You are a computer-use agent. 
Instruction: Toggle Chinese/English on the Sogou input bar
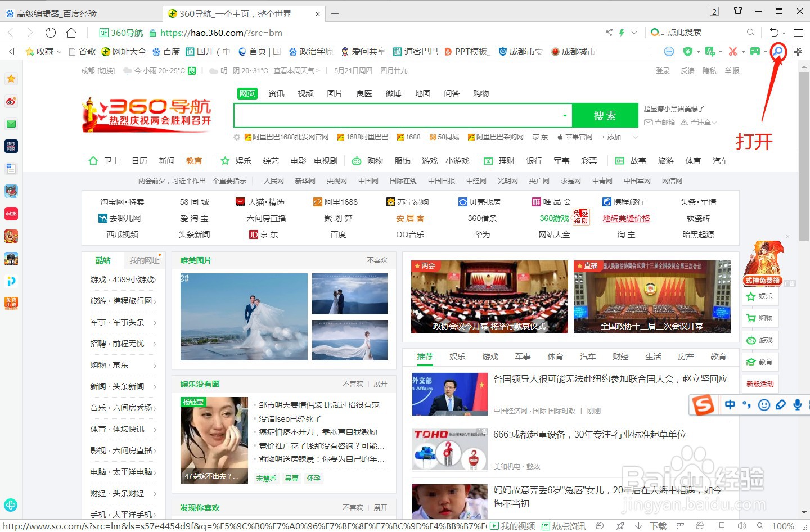tap(730, 404)
